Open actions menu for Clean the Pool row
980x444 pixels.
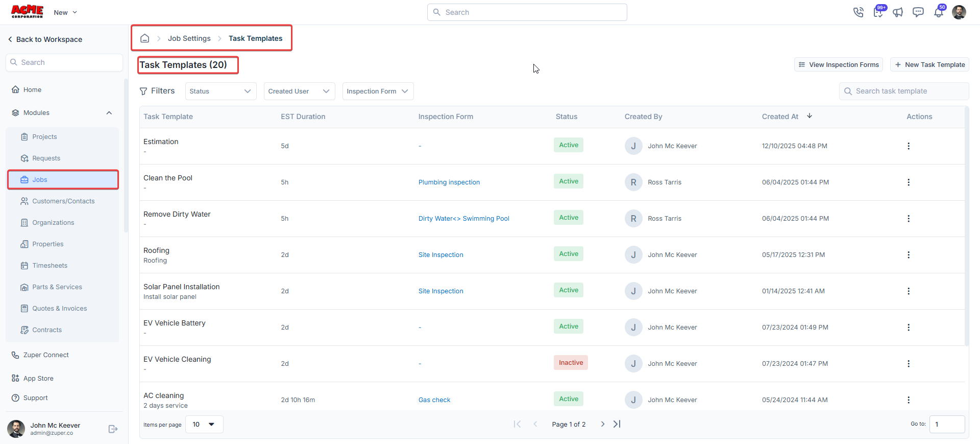pos(909,182)
